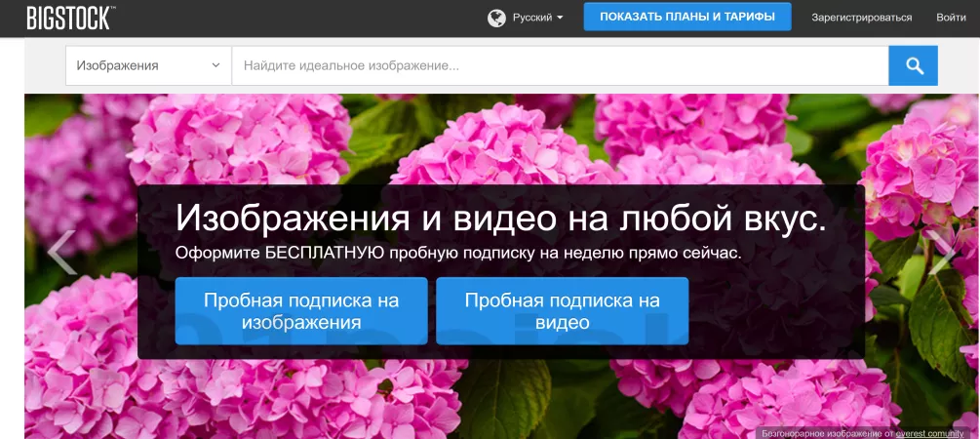Click the Войти link

(951, 18)
